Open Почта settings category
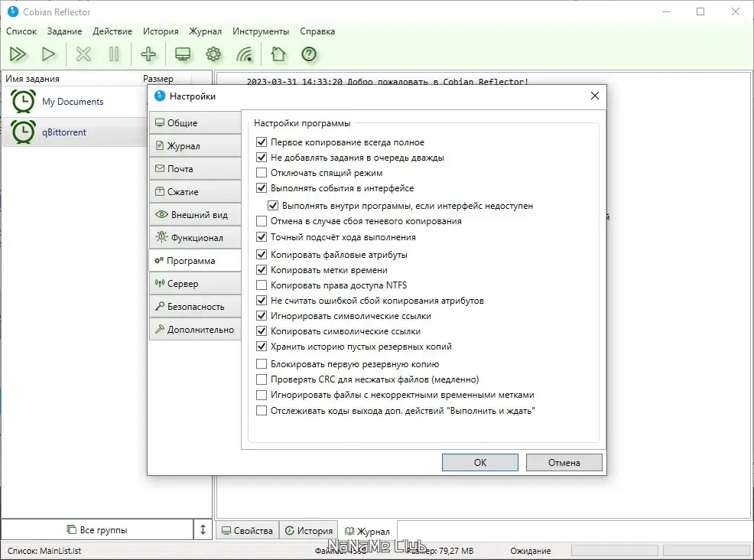The width and height of the screenshot is (754, 560). click(x=195, y=169)
